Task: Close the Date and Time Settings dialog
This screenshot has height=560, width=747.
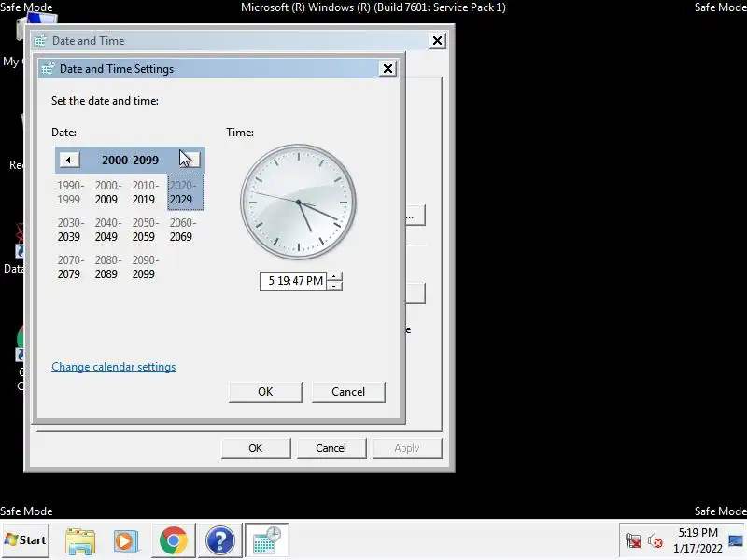Action: (388, 68)
